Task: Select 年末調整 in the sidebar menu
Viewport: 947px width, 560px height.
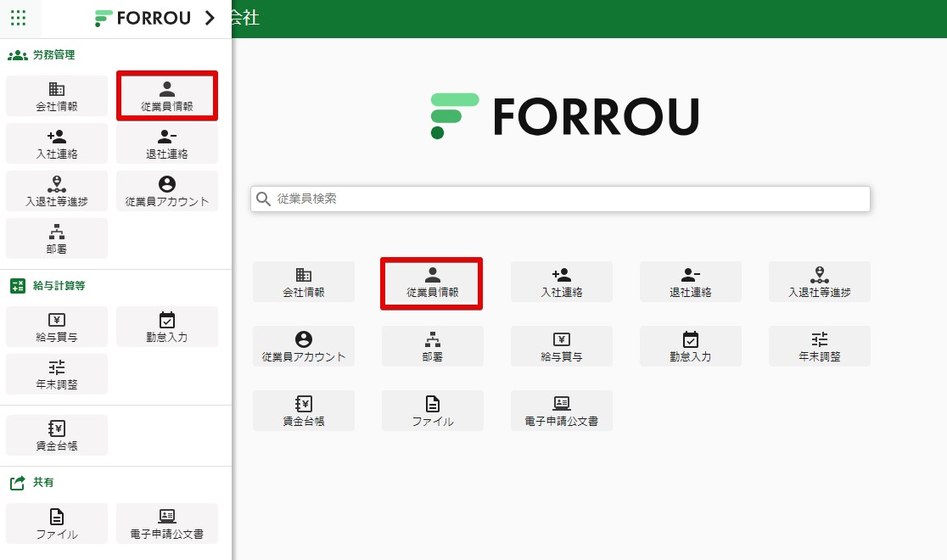Action: tap(57, 374)
